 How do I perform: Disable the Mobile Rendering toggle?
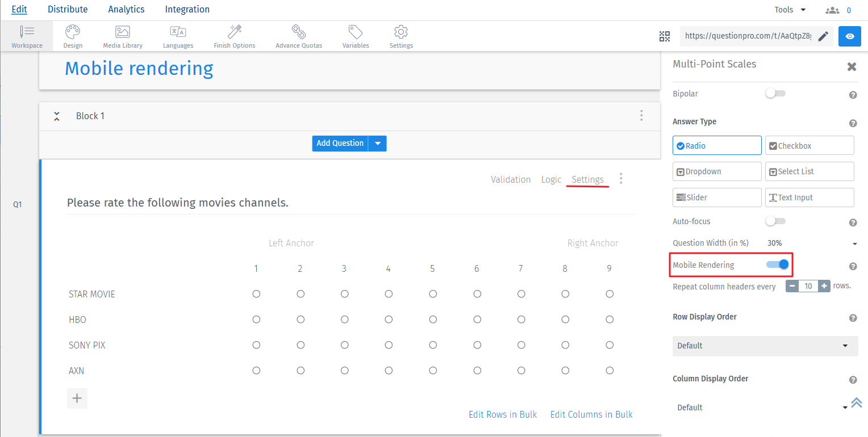[x=777, y=264]
